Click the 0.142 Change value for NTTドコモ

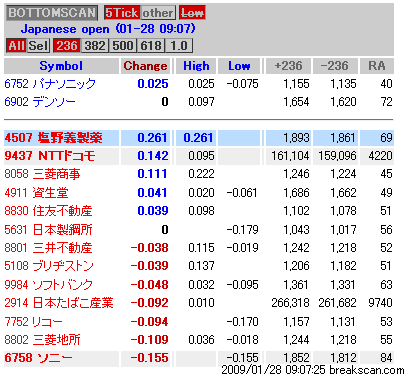152,156
